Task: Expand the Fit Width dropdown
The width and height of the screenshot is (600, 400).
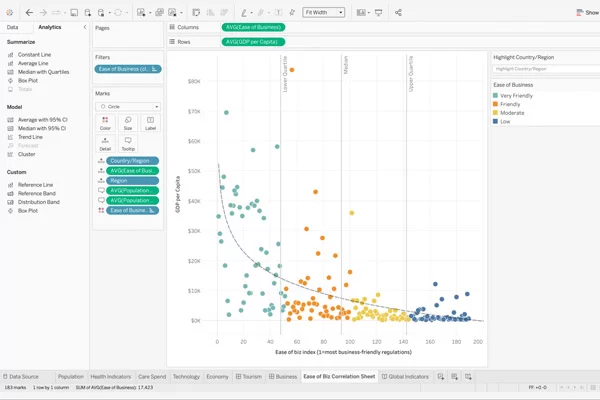Action: (323, 13)
